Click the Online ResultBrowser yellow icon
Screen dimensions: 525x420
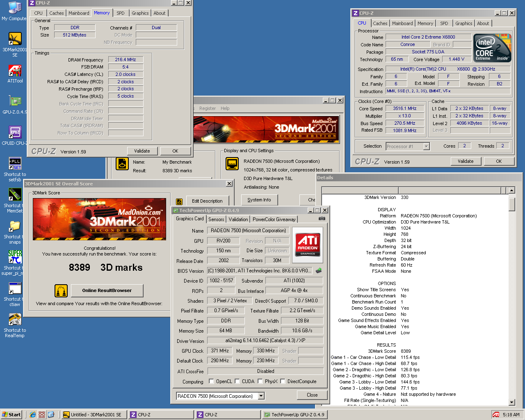click(61, 290)
